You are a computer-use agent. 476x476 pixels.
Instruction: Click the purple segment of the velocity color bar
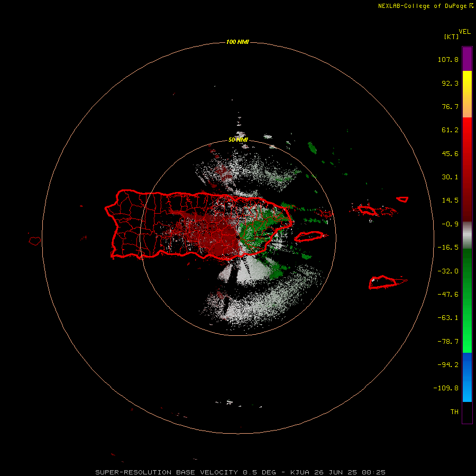467,59
